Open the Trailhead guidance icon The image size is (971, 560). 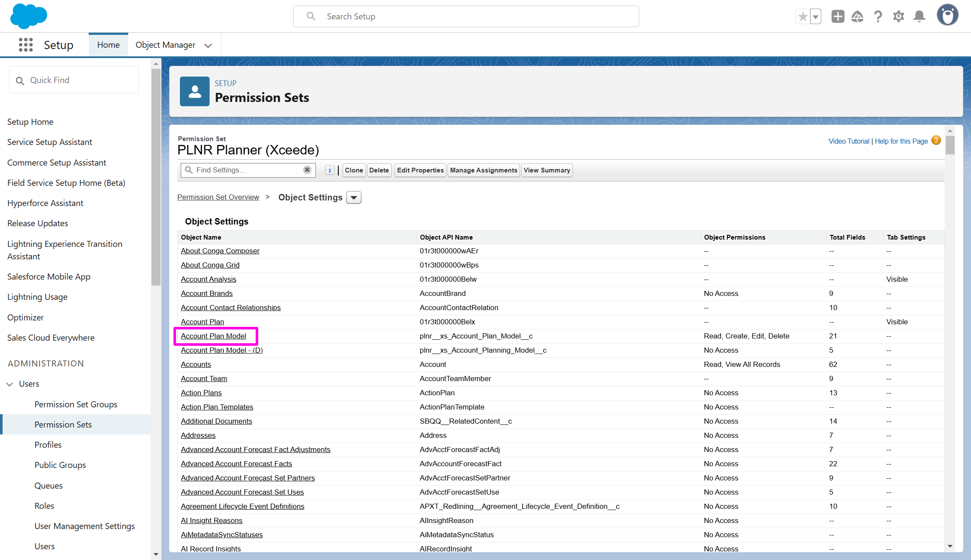click(857, 17)
